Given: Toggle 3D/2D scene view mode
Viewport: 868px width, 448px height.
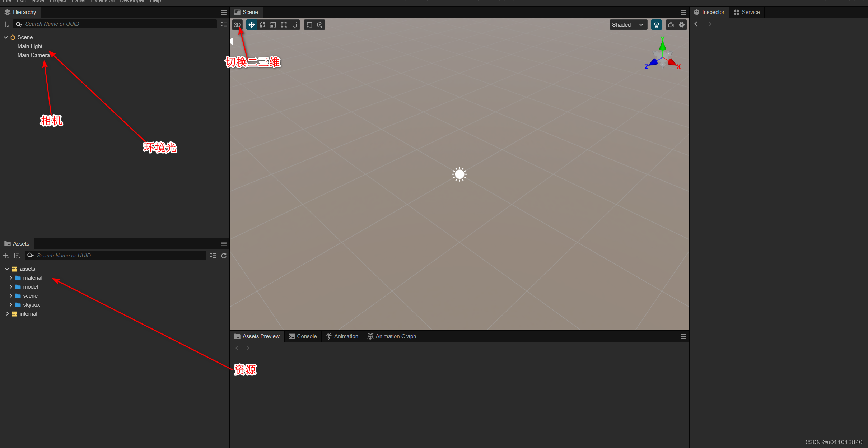Looking at the screenshot, I should coord(237,25).
